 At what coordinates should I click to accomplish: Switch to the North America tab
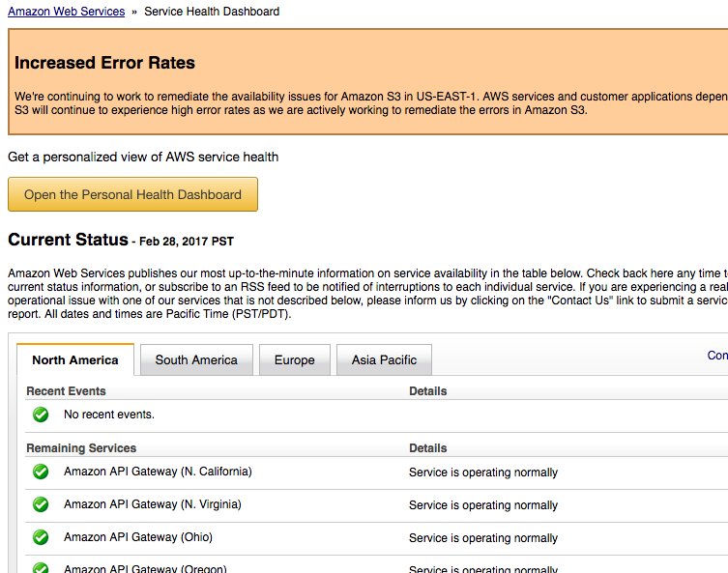(x=75, y=359)
